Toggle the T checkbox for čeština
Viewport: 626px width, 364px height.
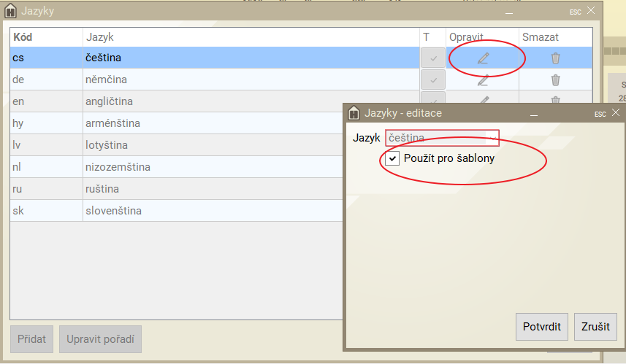[433, 58]
